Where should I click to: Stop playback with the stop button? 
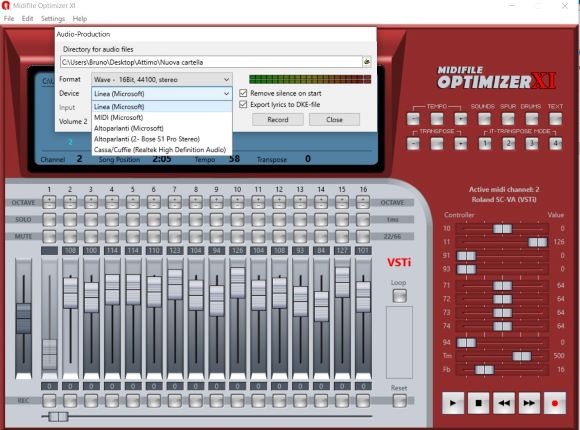[x=478, y=403]
